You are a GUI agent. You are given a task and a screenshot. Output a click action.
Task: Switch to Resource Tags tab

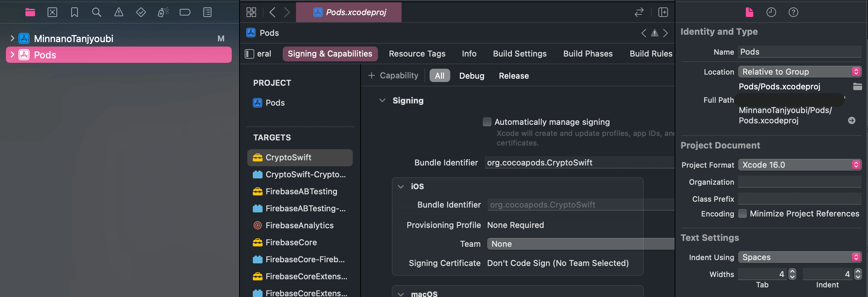(417, 54)
